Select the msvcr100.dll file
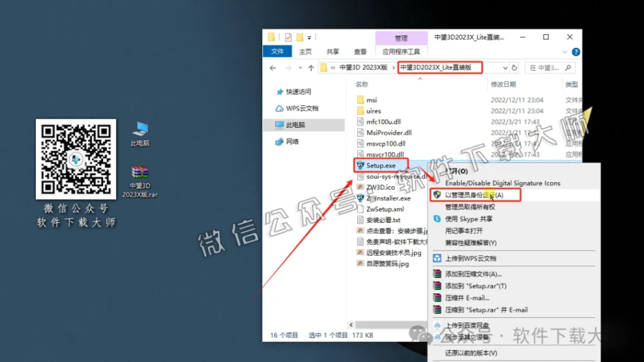The height and width of the screenshot is (362, 644). point(385,155)
